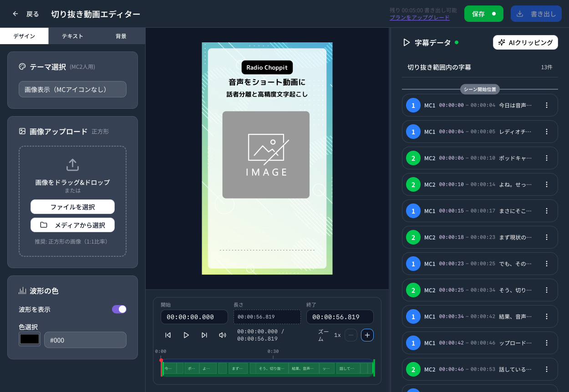
Task: Click the 書き出し export button
Action: (536, 14)
